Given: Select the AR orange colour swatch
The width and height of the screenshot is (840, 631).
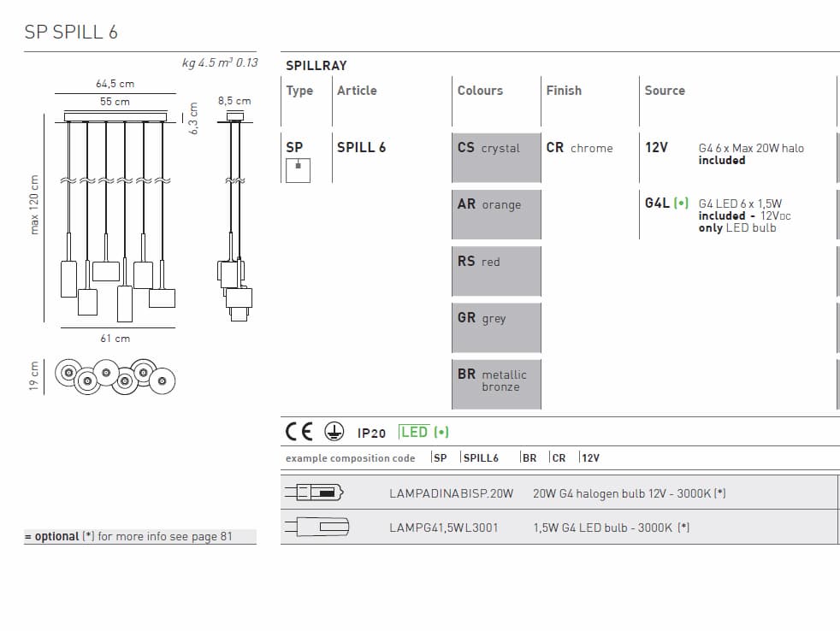Looking at the screenshot, I should [496, 214].
